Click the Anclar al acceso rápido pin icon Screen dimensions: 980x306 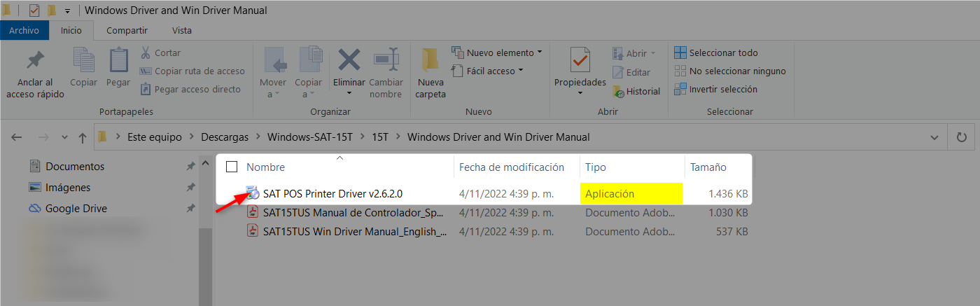[x=35, y=61]
